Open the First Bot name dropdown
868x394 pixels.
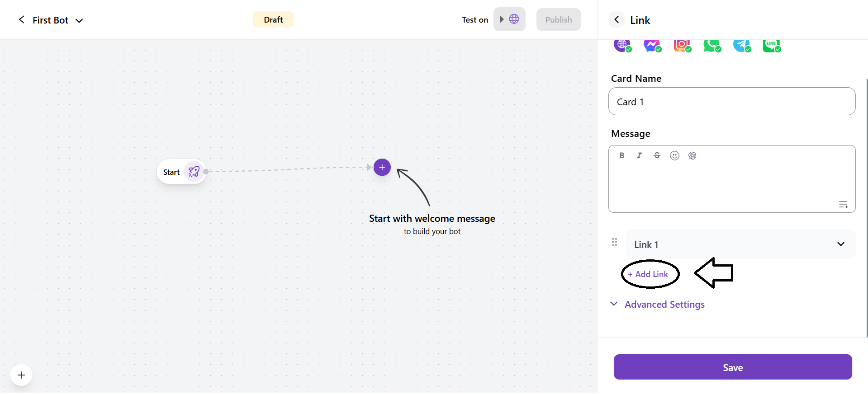[x=79, y=21]
